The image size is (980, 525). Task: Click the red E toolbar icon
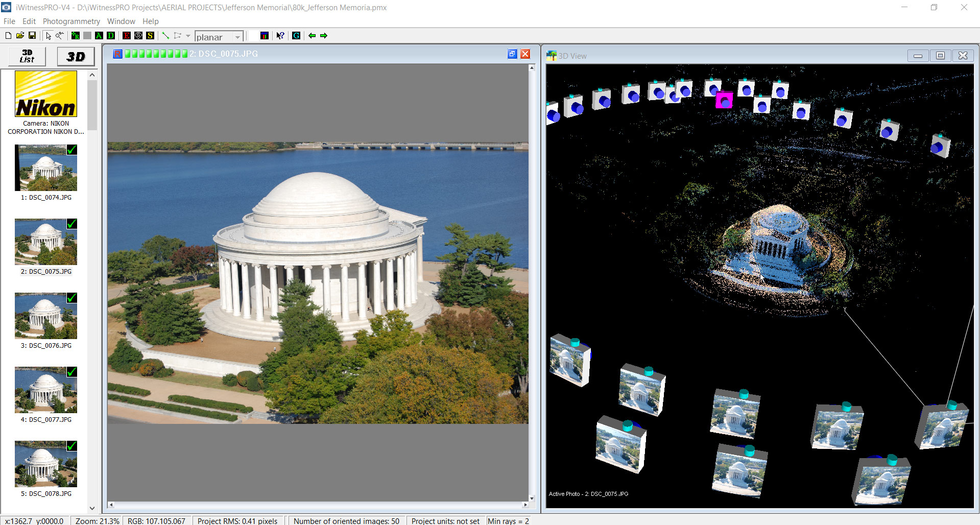pos(127,36)
